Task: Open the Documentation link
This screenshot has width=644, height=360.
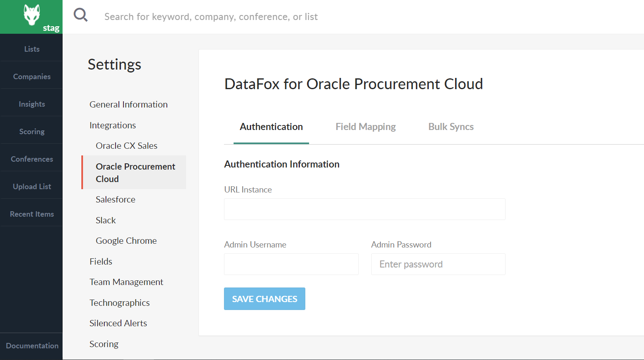Action: pyautogui.click(x=32, y=346)
